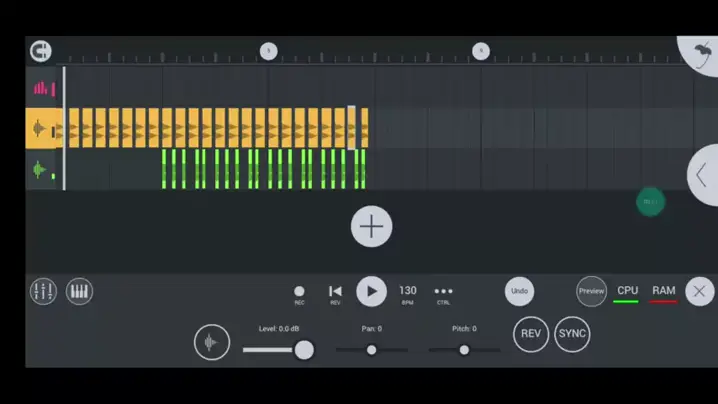Select the green audio track icon
The height and width of the screenshot is (404, 718).
point(42,170)
